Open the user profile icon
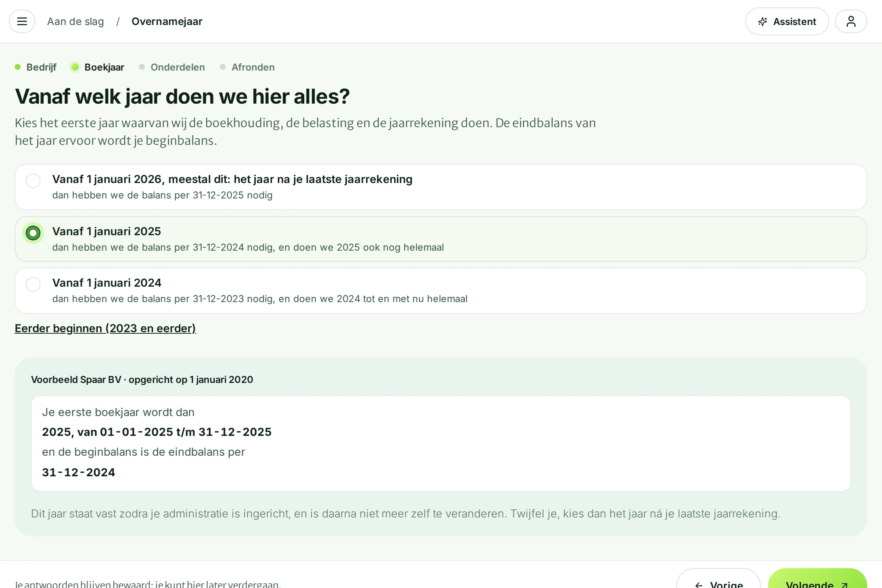882x588 pixels. coord(851,21)
